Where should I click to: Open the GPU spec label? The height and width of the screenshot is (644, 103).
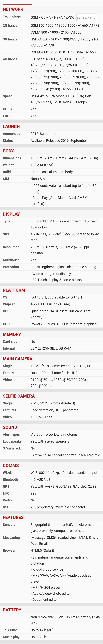point(6,324)
